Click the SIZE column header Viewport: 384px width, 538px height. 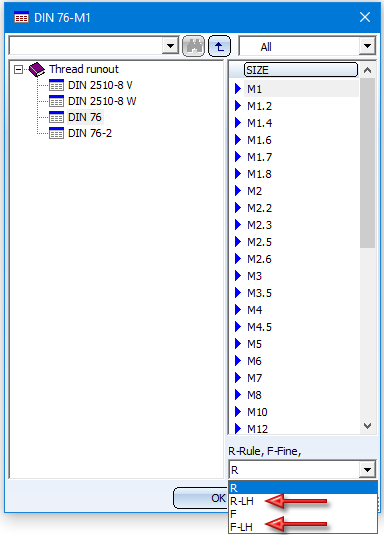coord(301,70)
